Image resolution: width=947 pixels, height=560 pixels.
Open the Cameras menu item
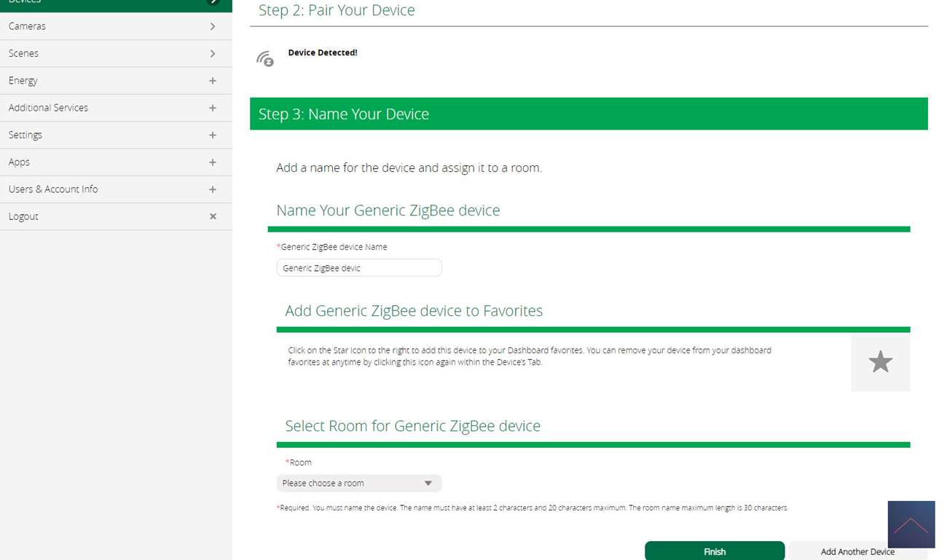tap(28, 26)
